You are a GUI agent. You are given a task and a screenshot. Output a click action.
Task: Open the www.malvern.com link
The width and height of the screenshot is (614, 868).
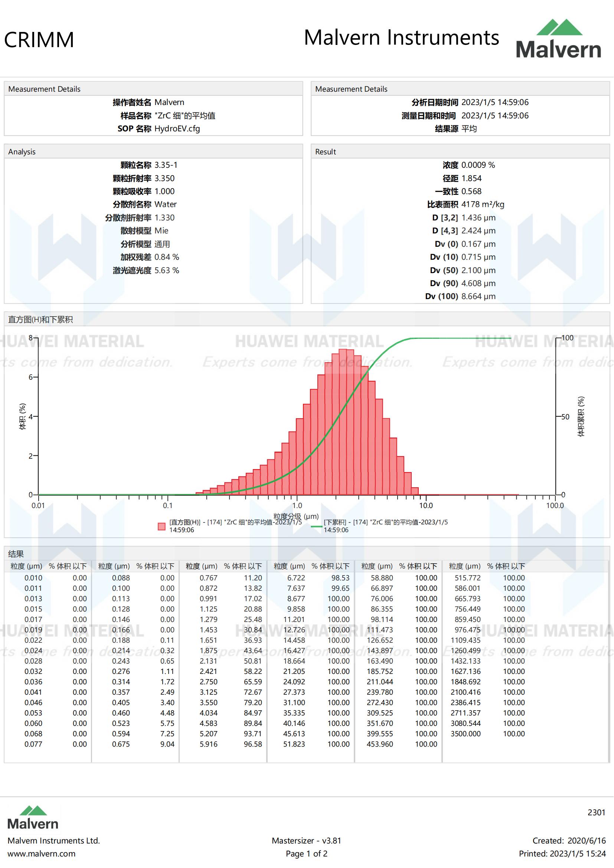[42, 854]
